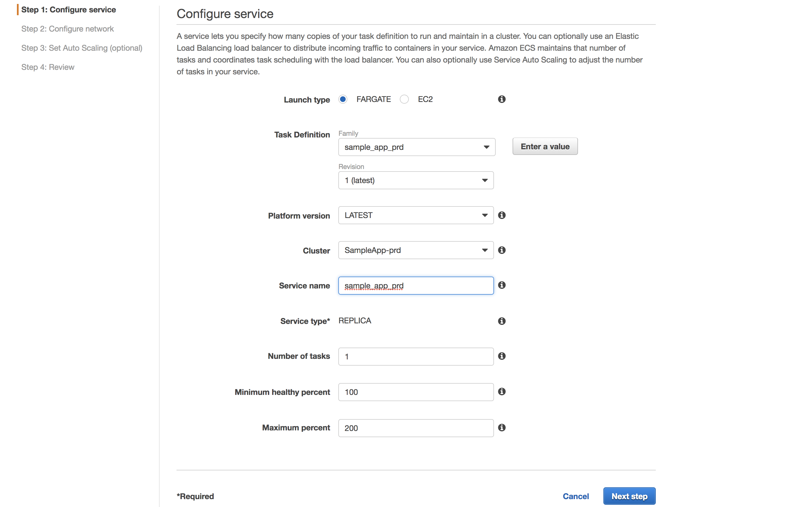This screenshot has width=812, height=507.
Task: Click the Number of tasks info icon
Action: 502,356
